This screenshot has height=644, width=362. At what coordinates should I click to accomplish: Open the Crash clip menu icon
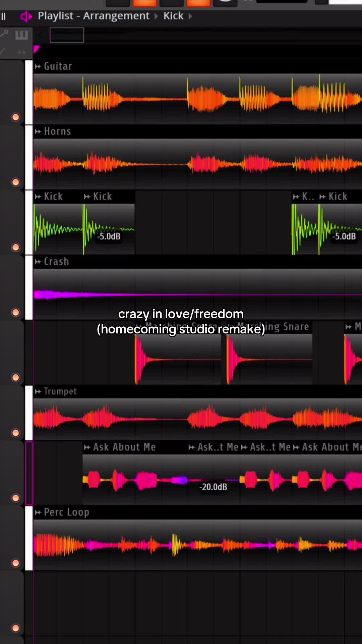[x=38, y=262]
